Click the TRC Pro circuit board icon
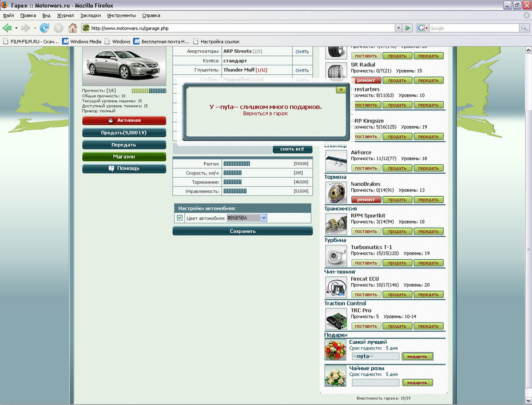532x405 pixels. coord(336,319)
